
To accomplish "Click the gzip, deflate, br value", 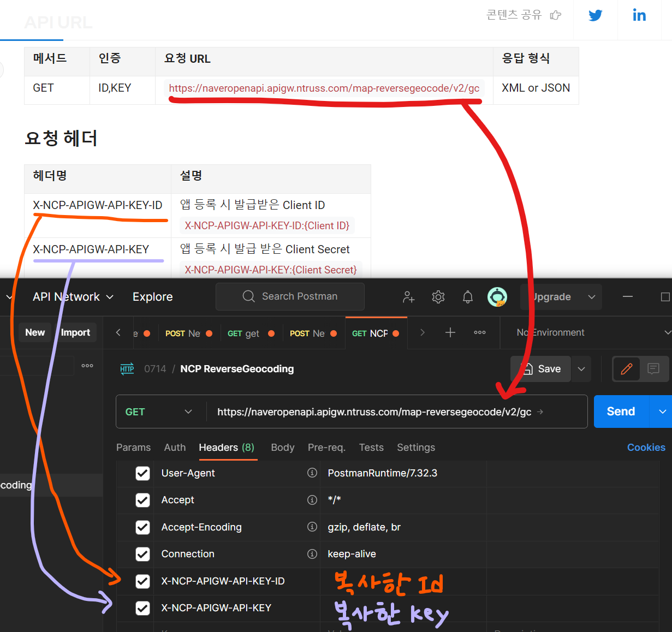I will 364,527.
